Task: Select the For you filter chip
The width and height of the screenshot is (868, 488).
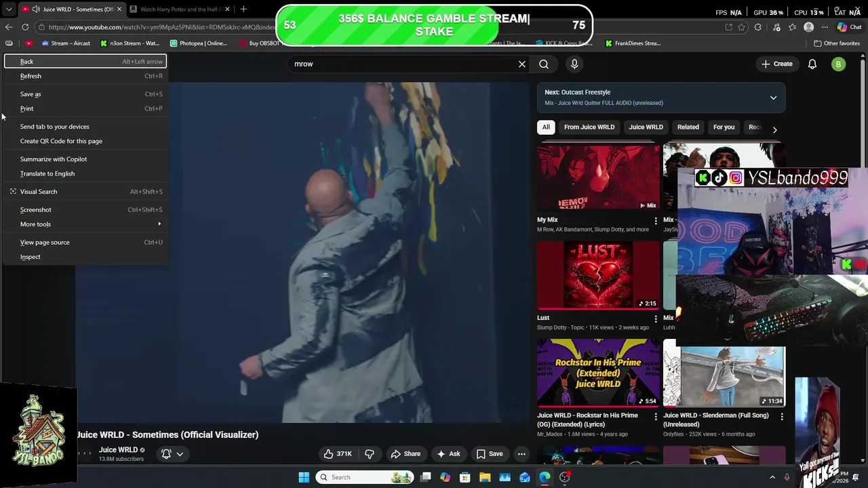Action: click(x=724, y=127)
